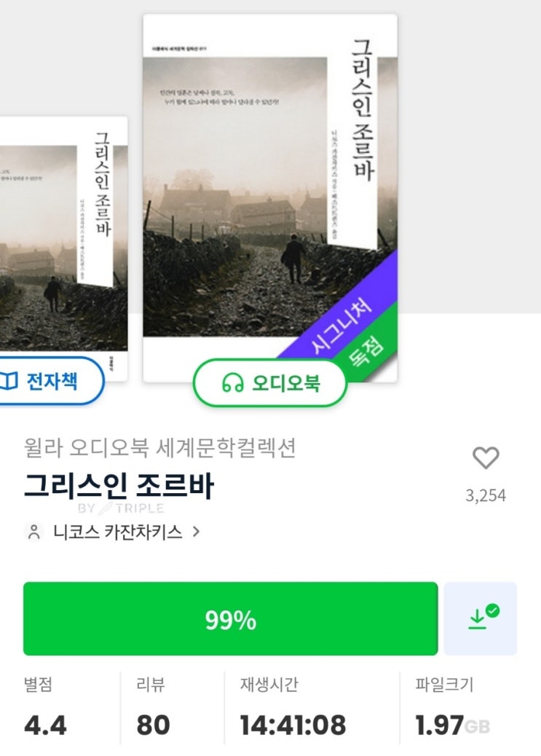Image resolution: width=541 pixels, height=756 pixels.
Task: Tap the 그리스인 조르바 book title
Action: click(x=119, y=487)
